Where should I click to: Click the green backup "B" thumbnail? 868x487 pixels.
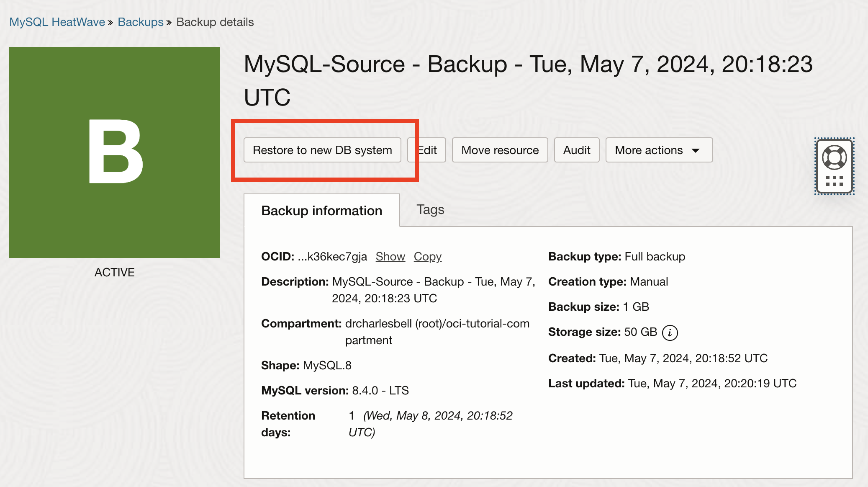point(114,152)
